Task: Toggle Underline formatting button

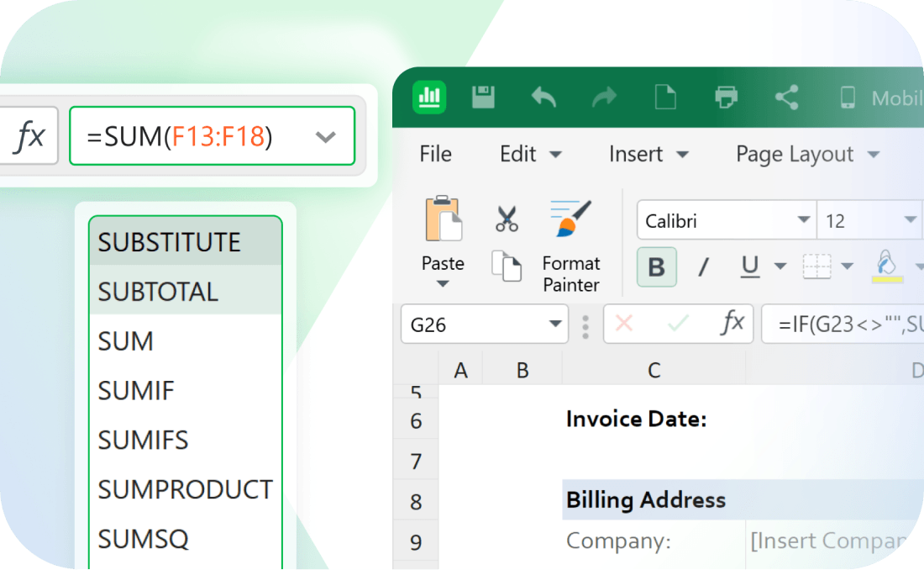Action: click(x=750, y=267)
